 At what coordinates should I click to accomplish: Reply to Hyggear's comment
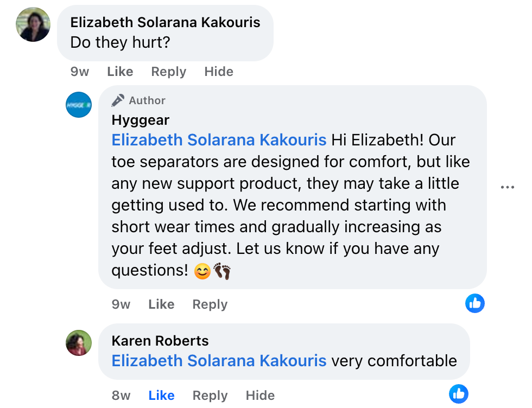tap(210, 304)
